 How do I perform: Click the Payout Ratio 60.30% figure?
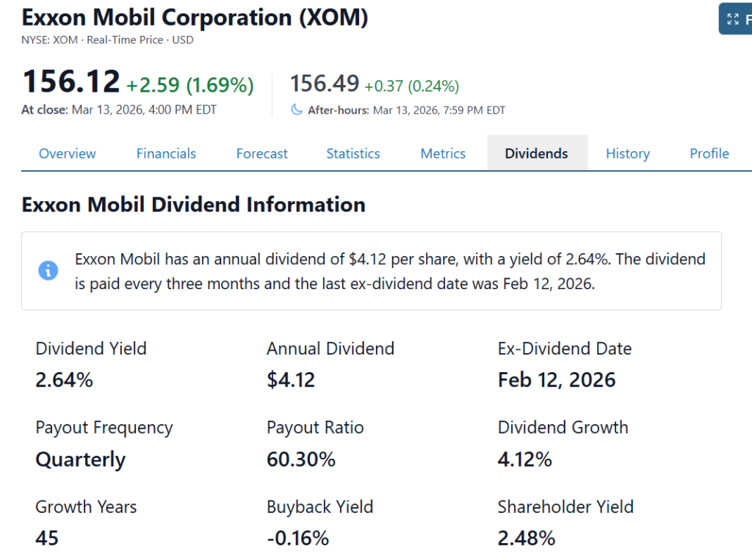point(301,459)
